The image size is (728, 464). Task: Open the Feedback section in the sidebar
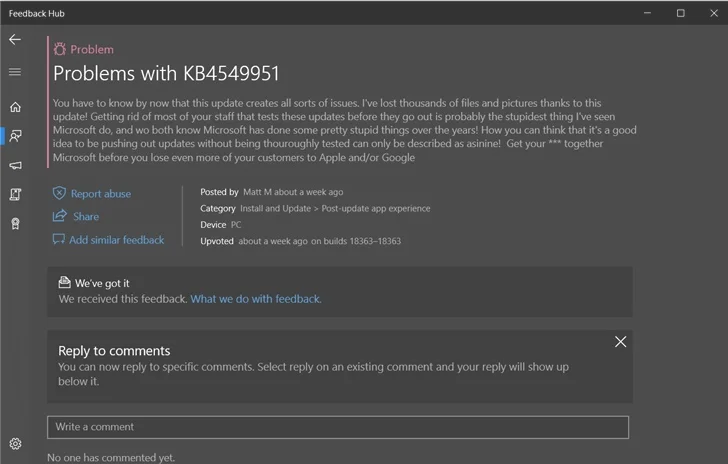15,136
